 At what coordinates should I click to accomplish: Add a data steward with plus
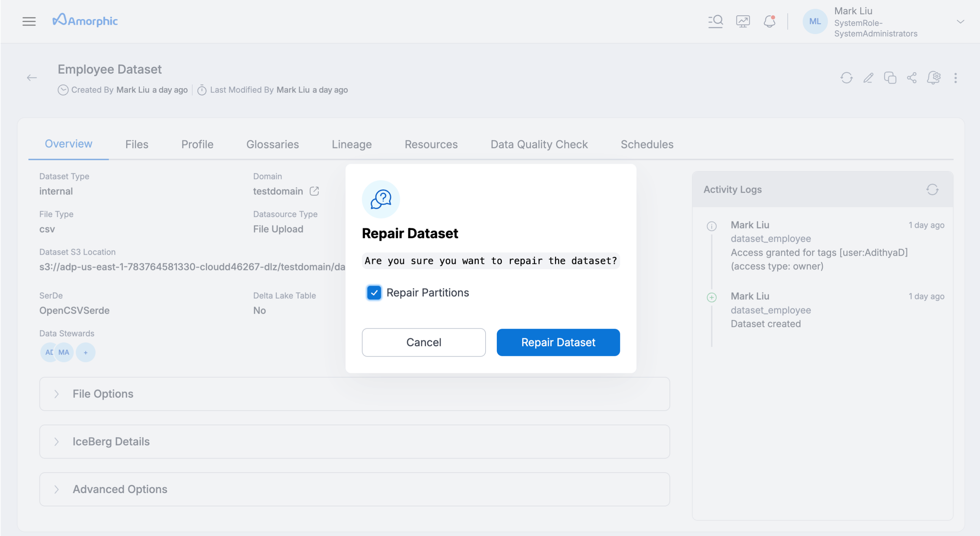(x=86, y=352)
